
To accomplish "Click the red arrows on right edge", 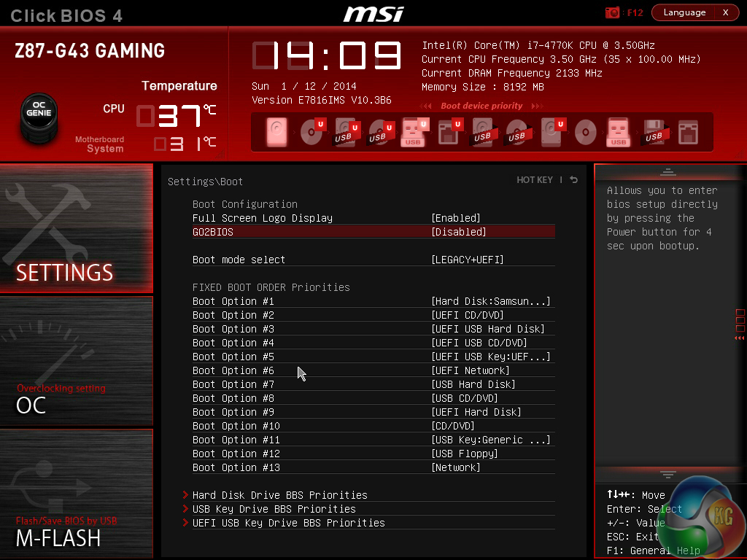I will point(740,338).
